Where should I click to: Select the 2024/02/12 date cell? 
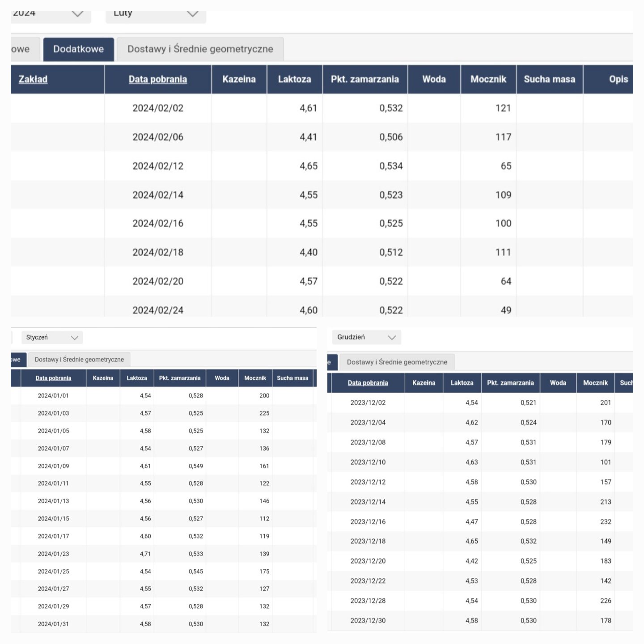(157, 166)
